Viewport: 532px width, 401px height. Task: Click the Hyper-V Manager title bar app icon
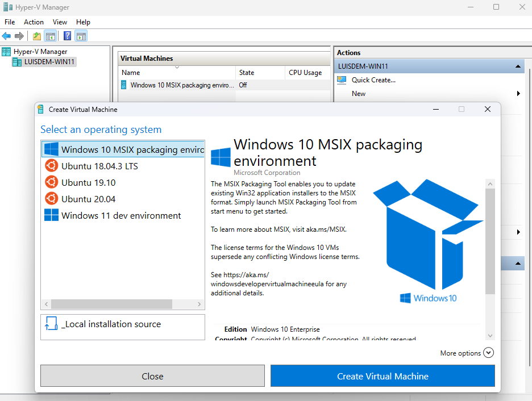[8, 7]
